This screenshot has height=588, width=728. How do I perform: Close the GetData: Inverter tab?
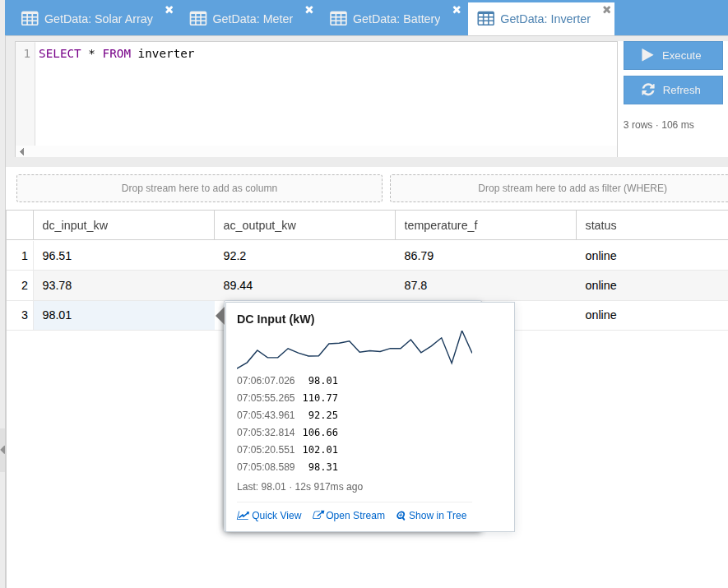606,10
